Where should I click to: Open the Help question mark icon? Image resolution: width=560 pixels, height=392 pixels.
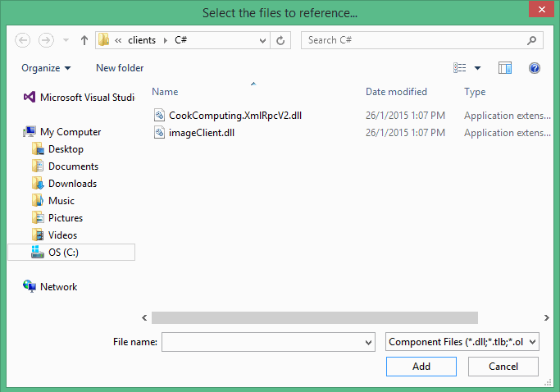(535, 68)
